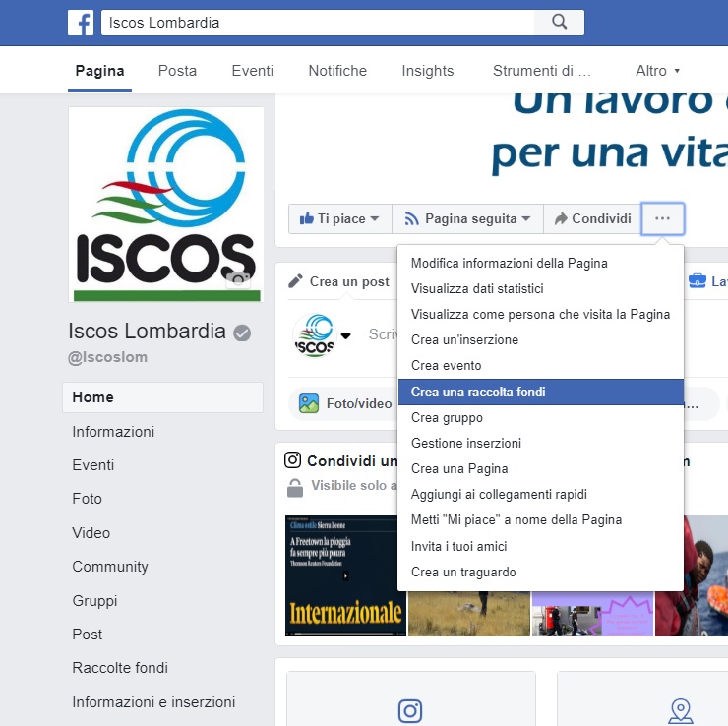The height and width of the screenshot is (726, 728).
Task: Select Crea una raccolta fondi
Action: [541, 392]
